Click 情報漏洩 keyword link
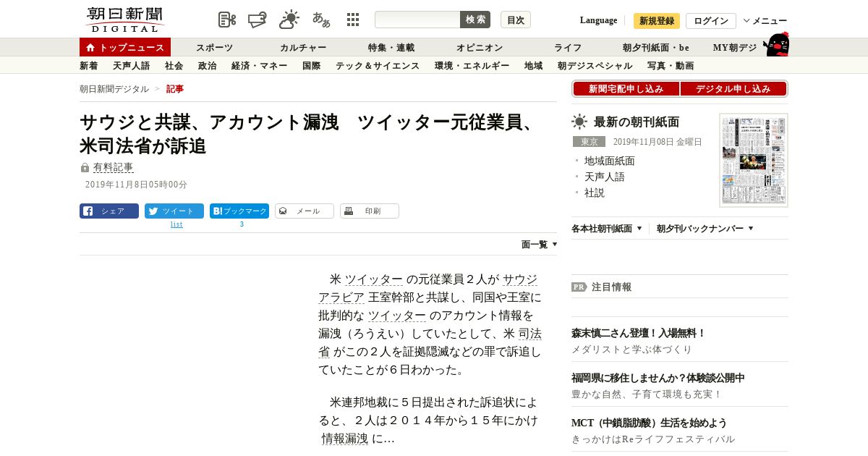Viewport: 868px width, 456px height. click(x=345, y=438)
